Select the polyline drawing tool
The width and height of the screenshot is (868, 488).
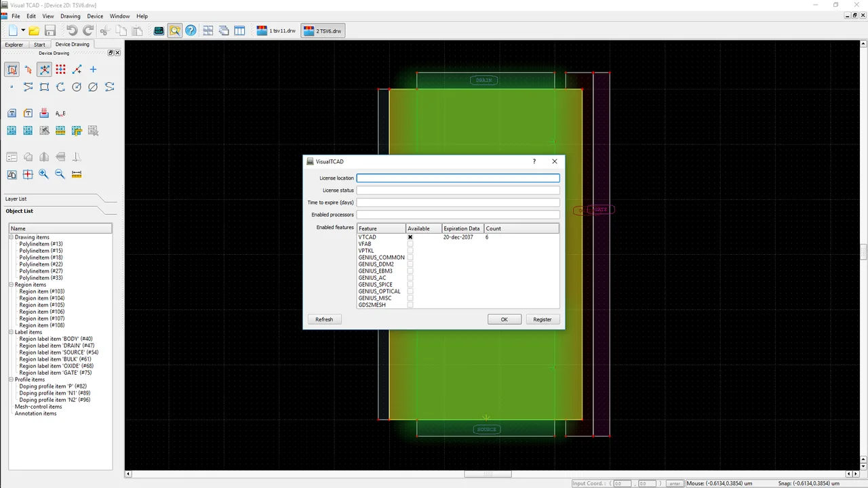(28, 87)
